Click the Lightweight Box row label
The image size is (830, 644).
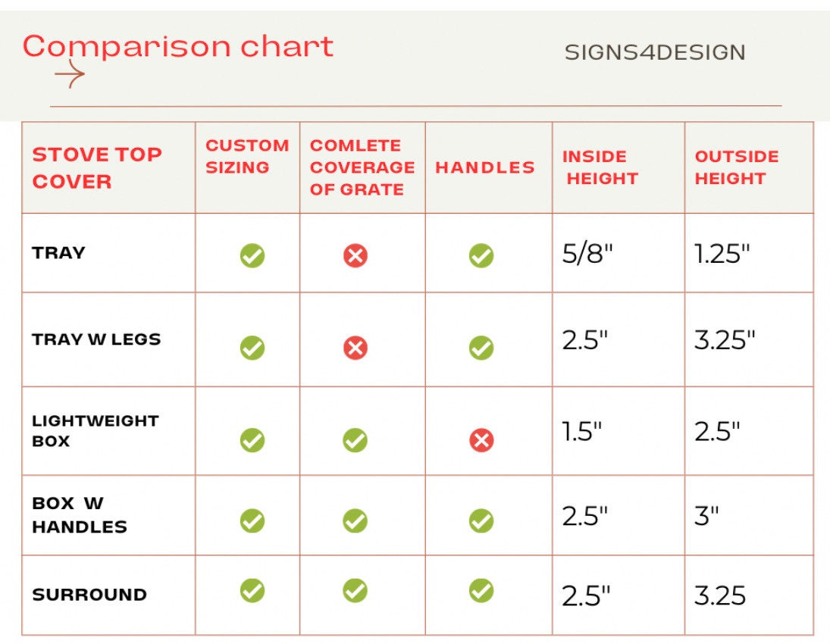coord(95,430)
